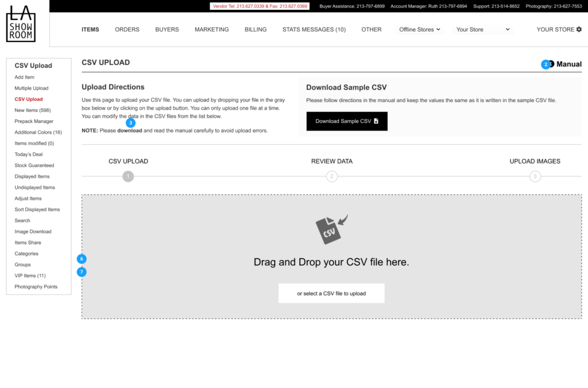Open the STATS MESSAGES (10) menu
Image resolution: width=588 pixels, height=388 pixels.
tap(314, 29)
